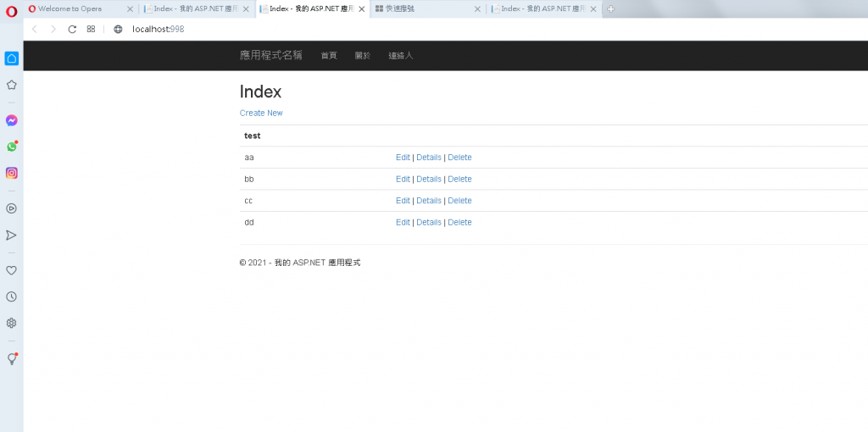Close the Welcome to Opera tab
Viewport: 868px width, 432px height.
coord(130,8)
